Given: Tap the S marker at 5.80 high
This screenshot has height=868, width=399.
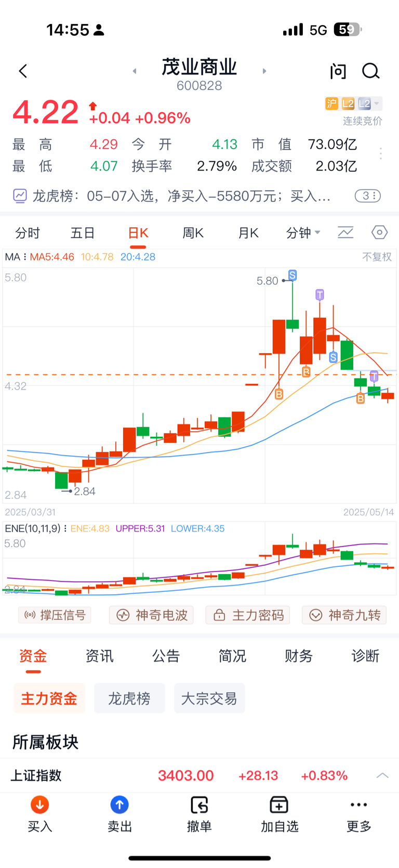Looking at the screenshot, I should point(292,275).
